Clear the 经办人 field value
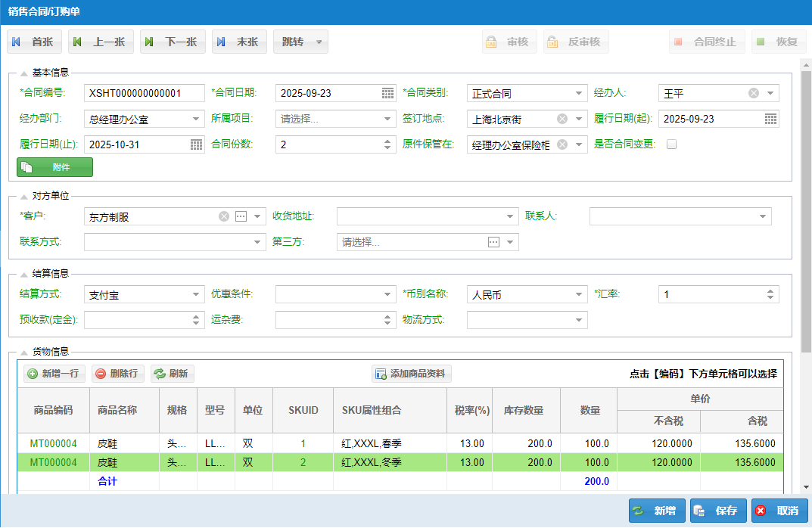 click(x=754, y=94)
